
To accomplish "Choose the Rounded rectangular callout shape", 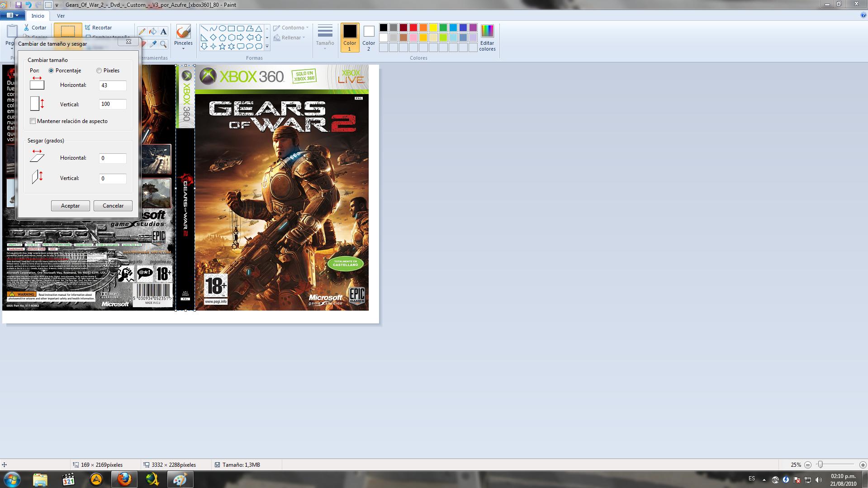I will click(241, 47).
